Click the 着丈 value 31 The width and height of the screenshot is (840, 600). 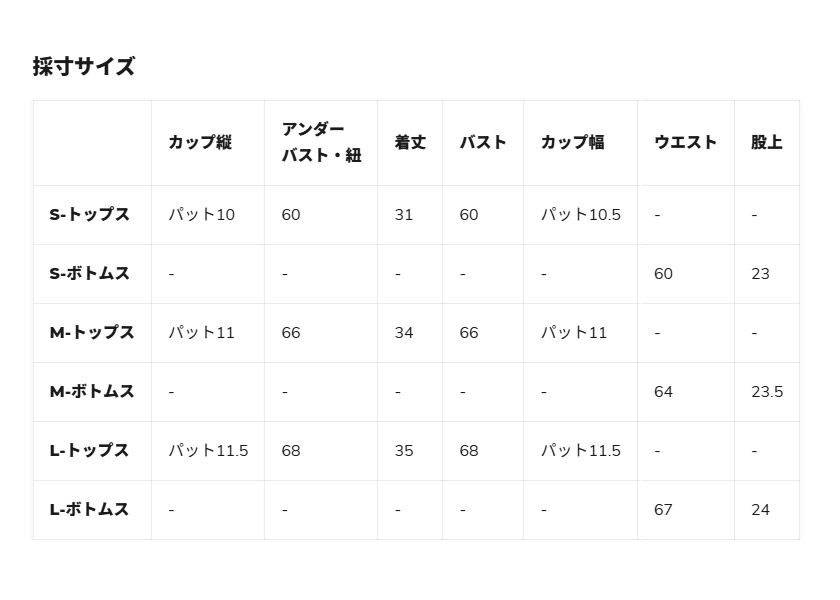pyautogui.click(x=404, y=215)
